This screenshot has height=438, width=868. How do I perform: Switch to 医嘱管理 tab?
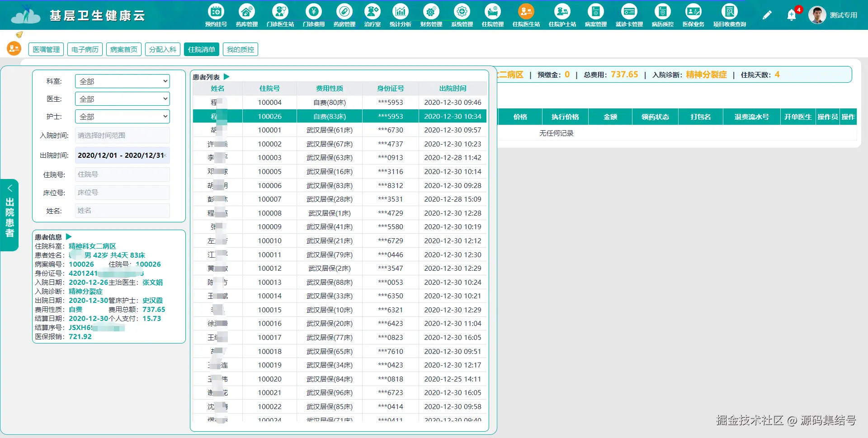coord(46,49)
